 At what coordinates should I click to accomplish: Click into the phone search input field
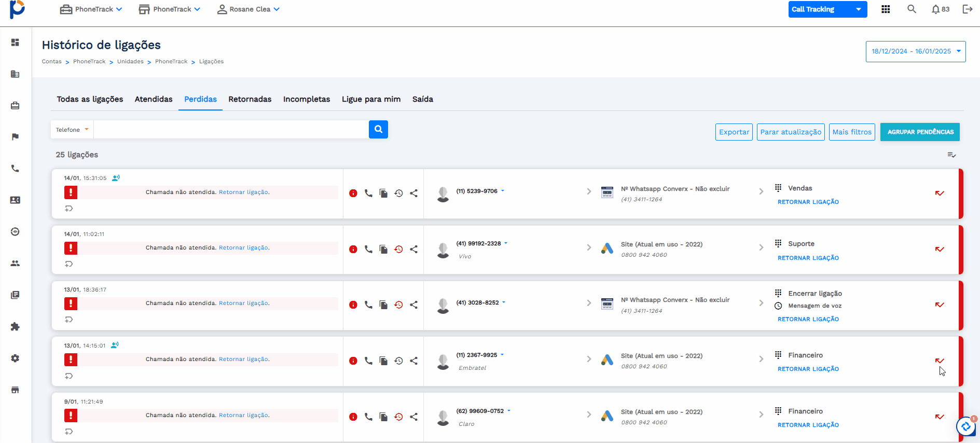point(231,130)
